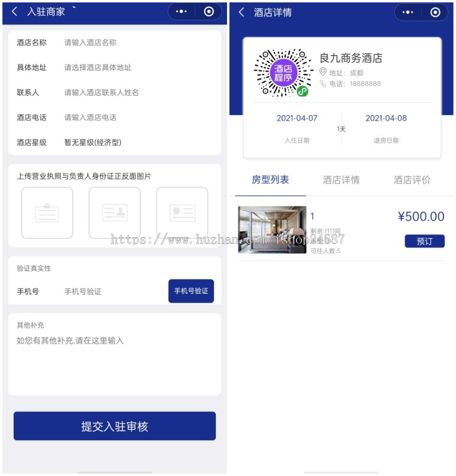Go back from the 酒店详情 page

[x=241, y=13]
